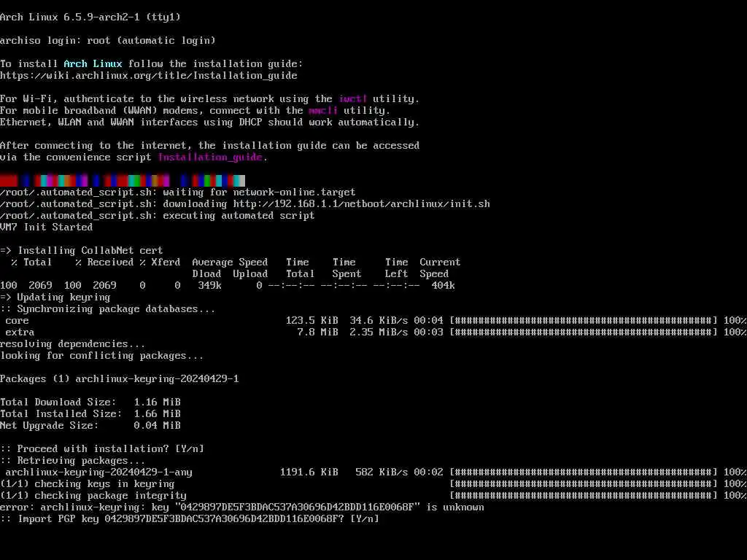Click the 'resolving dependencies...' line

73,344
